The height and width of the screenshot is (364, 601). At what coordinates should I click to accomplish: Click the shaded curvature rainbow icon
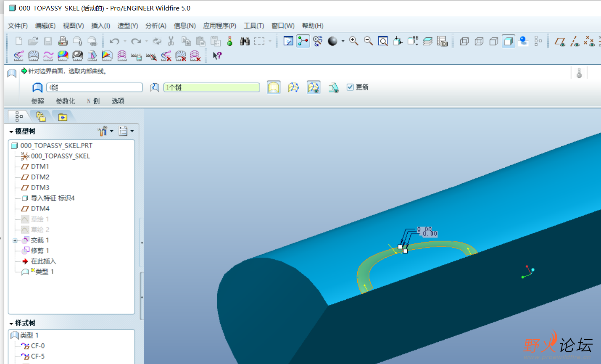63,56
